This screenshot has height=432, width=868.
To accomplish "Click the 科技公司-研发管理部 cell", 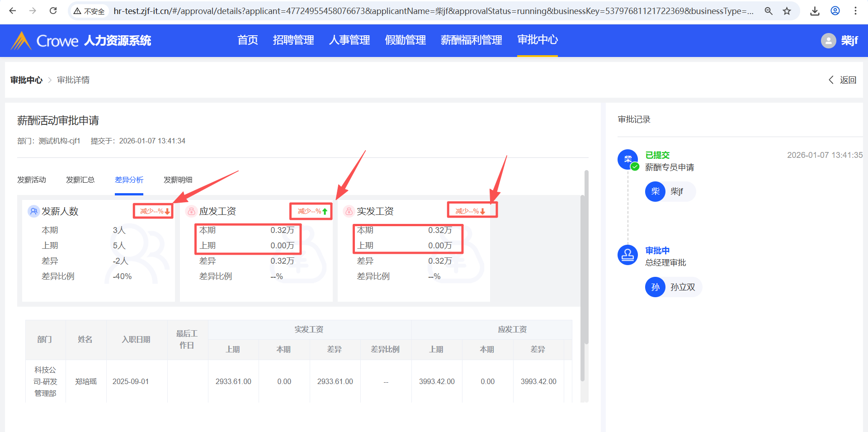I will 45,381.
